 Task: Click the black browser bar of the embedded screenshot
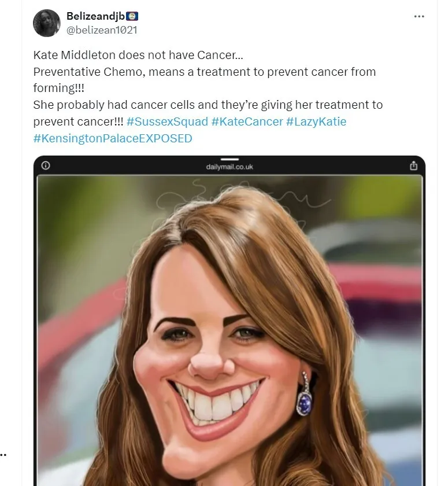[x=229, y=165]
